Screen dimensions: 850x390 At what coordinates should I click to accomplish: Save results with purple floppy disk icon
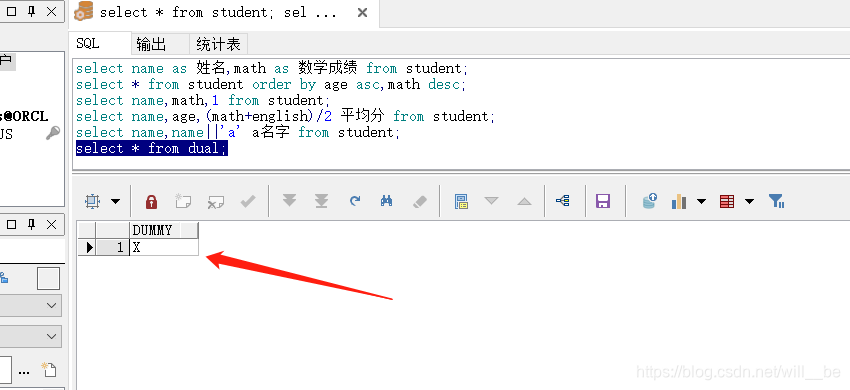tap(603, 202)
